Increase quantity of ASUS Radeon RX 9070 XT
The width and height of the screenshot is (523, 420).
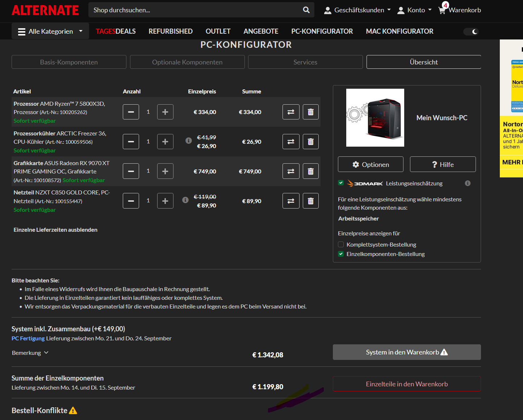coord(165,171)
